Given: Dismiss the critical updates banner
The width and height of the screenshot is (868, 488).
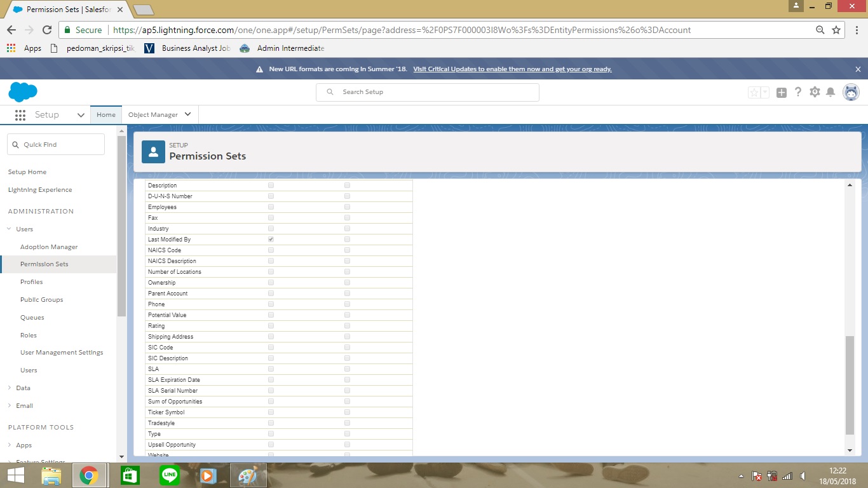Looking at the screenshot, I should pos(858,69).
